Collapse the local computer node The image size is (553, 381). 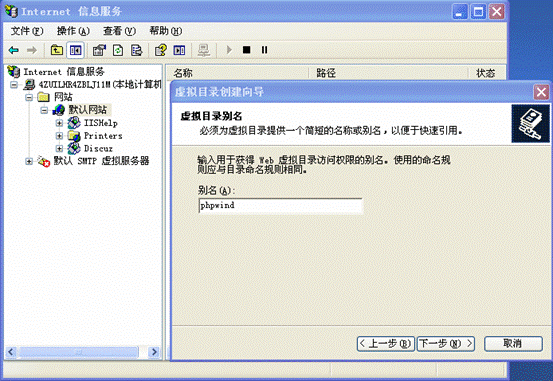14,85
